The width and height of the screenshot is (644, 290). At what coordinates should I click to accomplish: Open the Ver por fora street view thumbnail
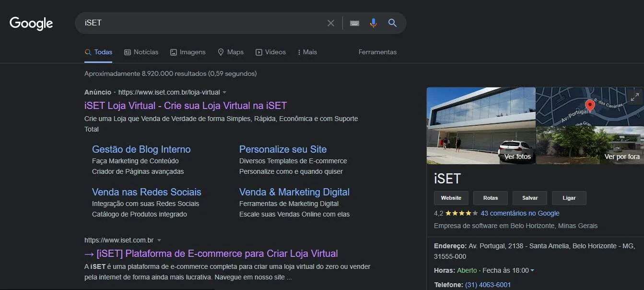pyautogui.click(x=590, y=145)
